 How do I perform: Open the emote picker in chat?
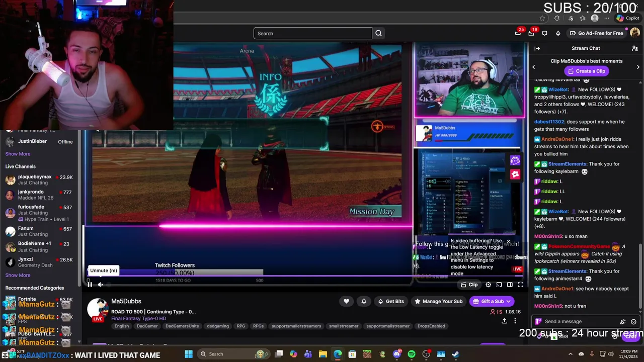tap(633, 322)
